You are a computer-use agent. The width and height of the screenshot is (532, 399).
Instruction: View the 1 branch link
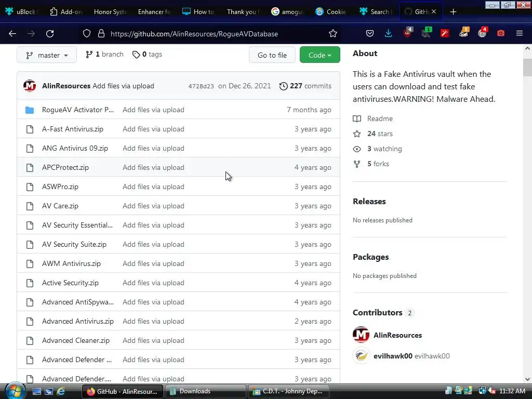pos(104,54)
